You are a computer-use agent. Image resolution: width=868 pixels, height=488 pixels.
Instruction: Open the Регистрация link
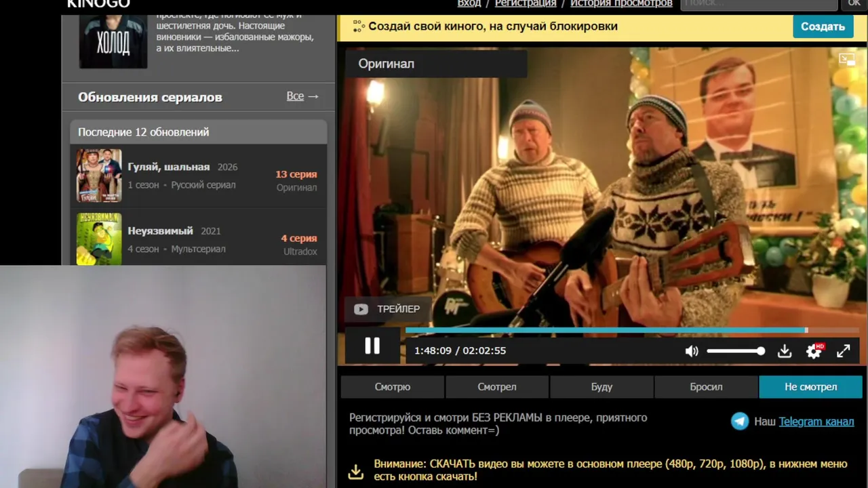pyautogui.click(x=526, y=3)
